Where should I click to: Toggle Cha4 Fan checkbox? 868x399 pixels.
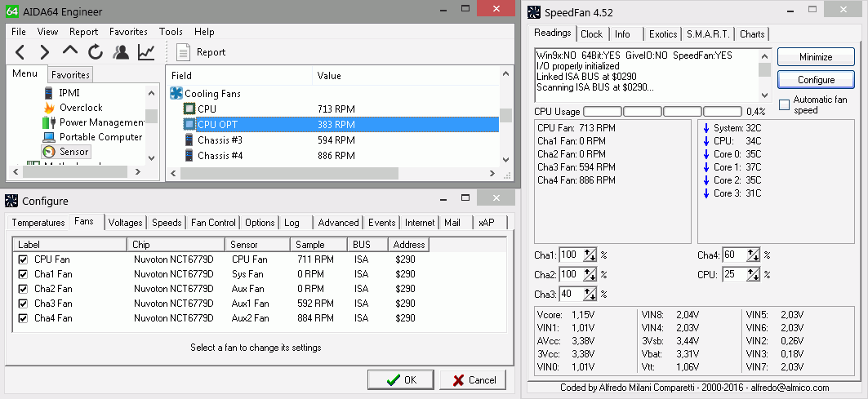click(x=23, y=318)
